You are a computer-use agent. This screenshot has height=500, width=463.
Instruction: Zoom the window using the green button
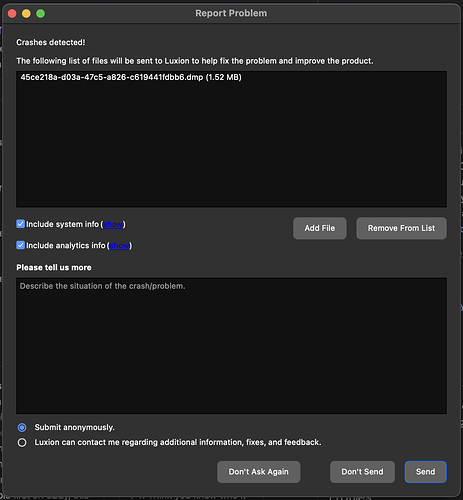pos(41,14)
